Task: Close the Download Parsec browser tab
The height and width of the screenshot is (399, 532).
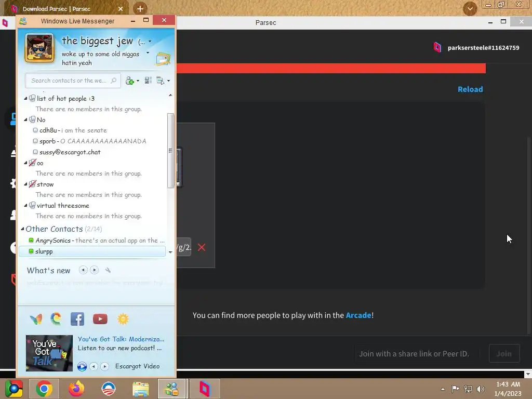Action: (121, 9)
